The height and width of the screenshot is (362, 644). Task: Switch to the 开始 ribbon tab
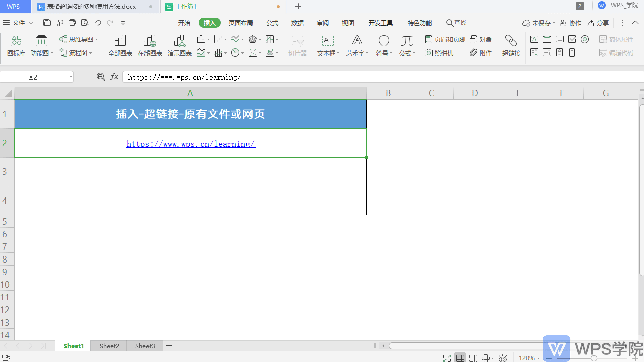coord(184,23)
